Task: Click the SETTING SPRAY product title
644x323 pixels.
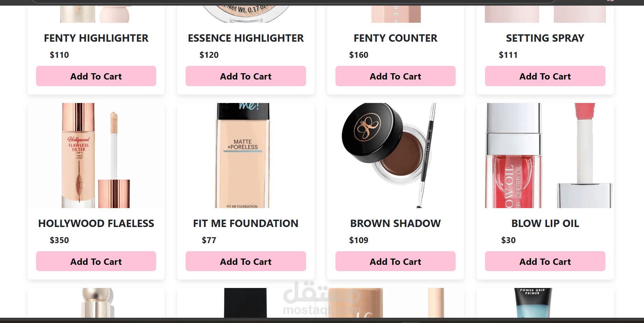Action: (x=545, y=38)
